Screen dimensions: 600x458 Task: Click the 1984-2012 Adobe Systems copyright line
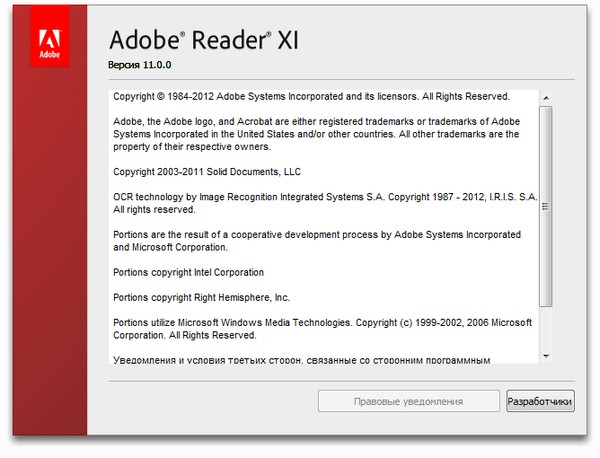pos(311,97)
